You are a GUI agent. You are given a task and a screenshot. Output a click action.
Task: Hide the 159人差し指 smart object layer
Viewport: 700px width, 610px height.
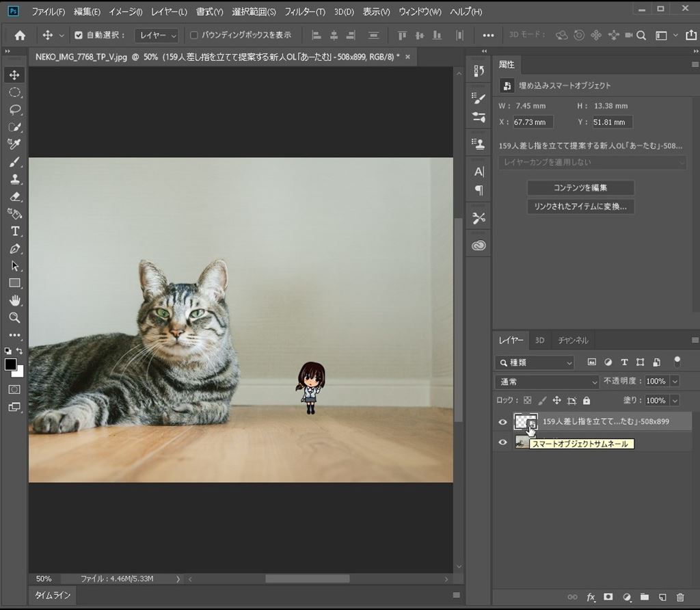point(502,422)
